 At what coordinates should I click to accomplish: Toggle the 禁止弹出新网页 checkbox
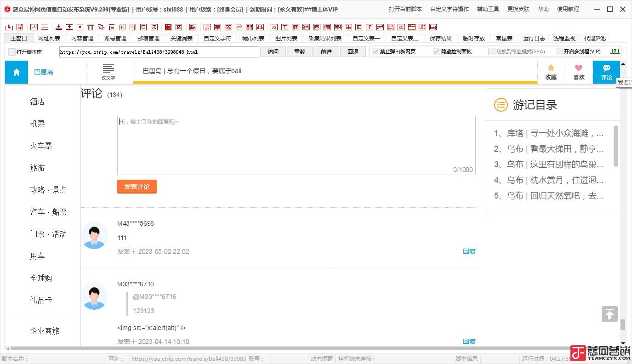tap(376, 51)
